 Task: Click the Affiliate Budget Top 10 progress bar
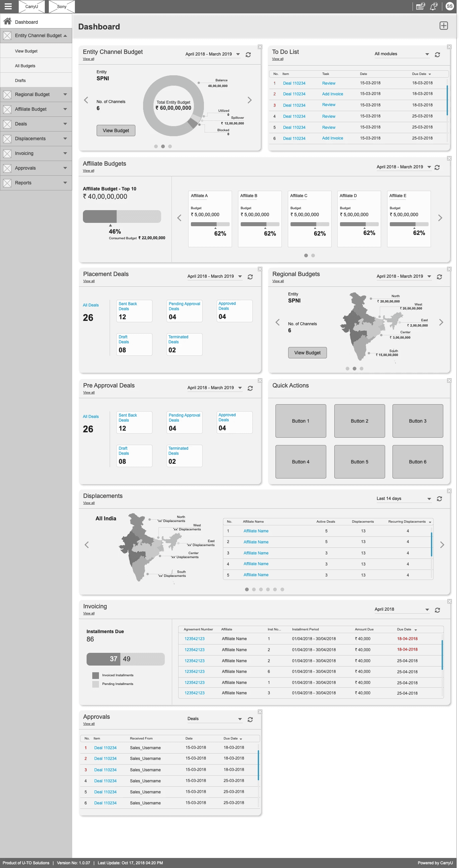tap(122, 216)
